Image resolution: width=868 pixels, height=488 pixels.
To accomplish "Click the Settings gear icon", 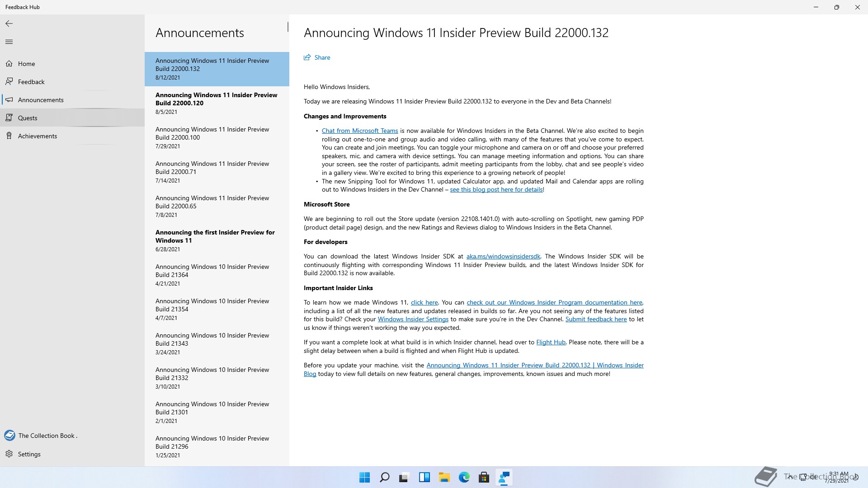I will tap(9, 454).
